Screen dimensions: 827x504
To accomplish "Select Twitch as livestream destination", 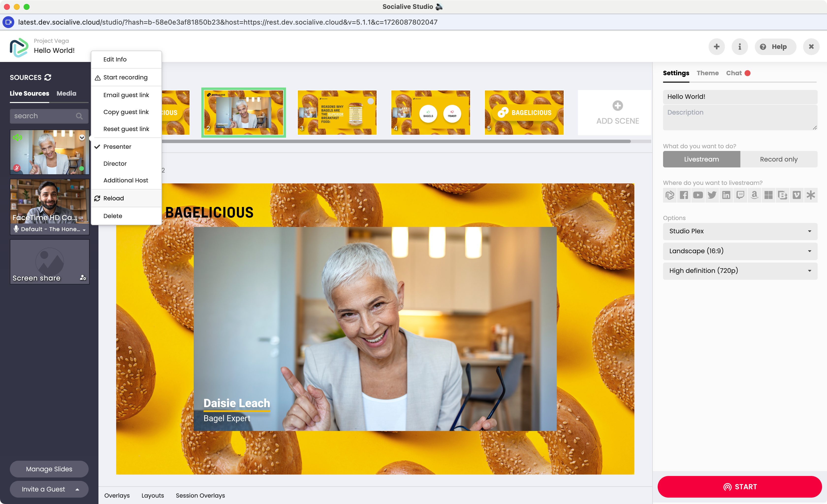I will tap(740, 195).
